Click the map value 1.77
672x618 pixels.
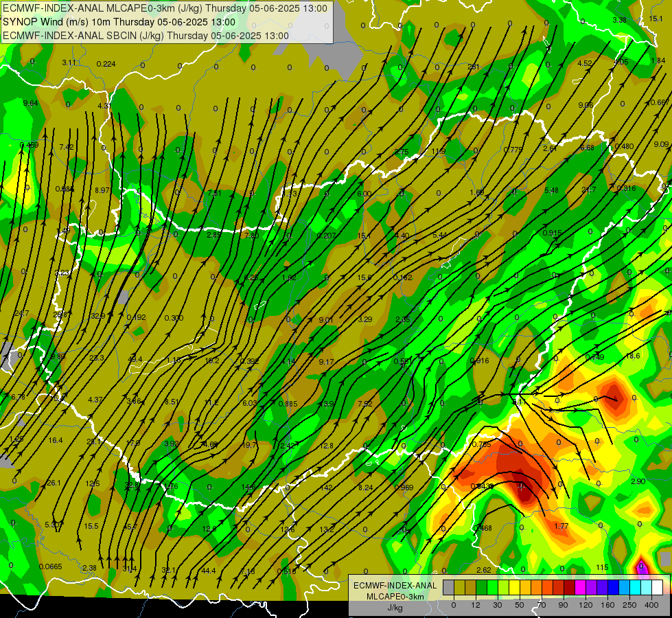pos(561,526)
